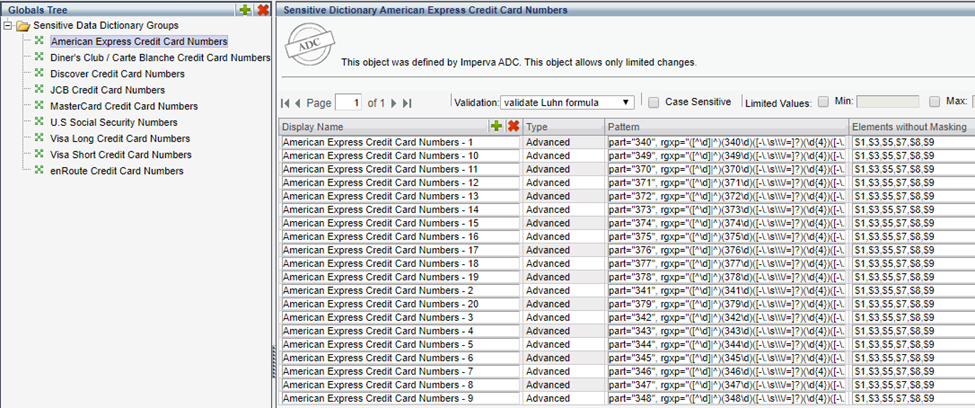Click icon beside Visa Long Credit Card Numbers
The image size is (975, 408).
(x=39, y=137)
